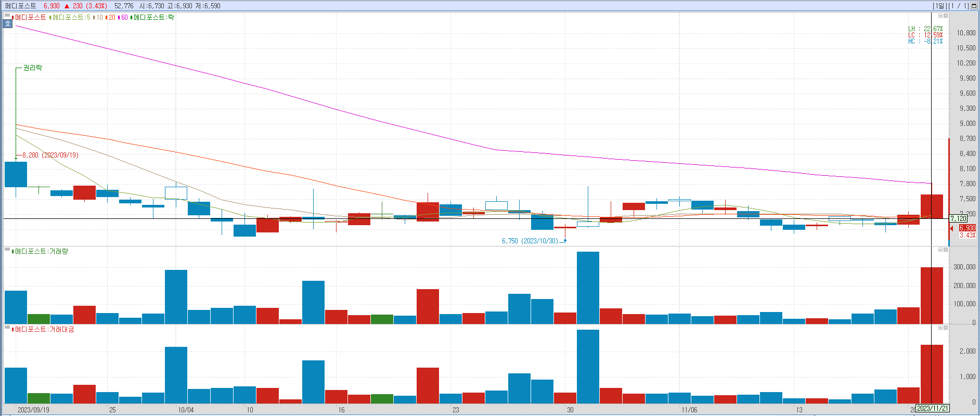
Task: Minimize the 거래량 volume pane
Action: point(940,250)
